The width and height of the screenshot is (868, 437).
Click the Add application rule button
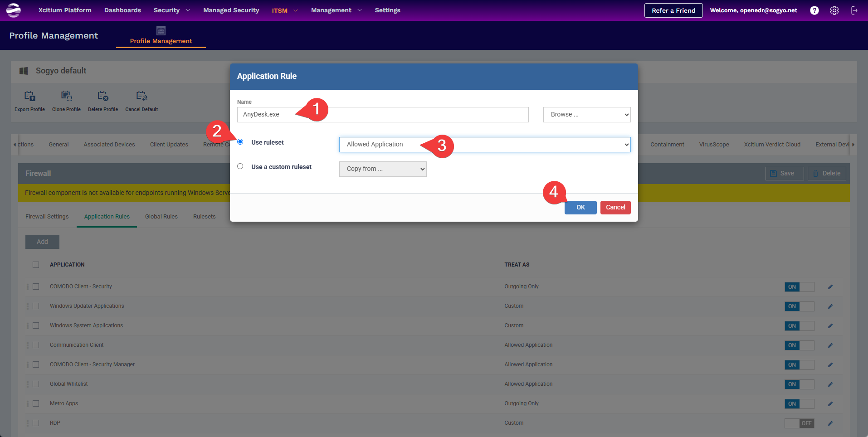[42, 242]
